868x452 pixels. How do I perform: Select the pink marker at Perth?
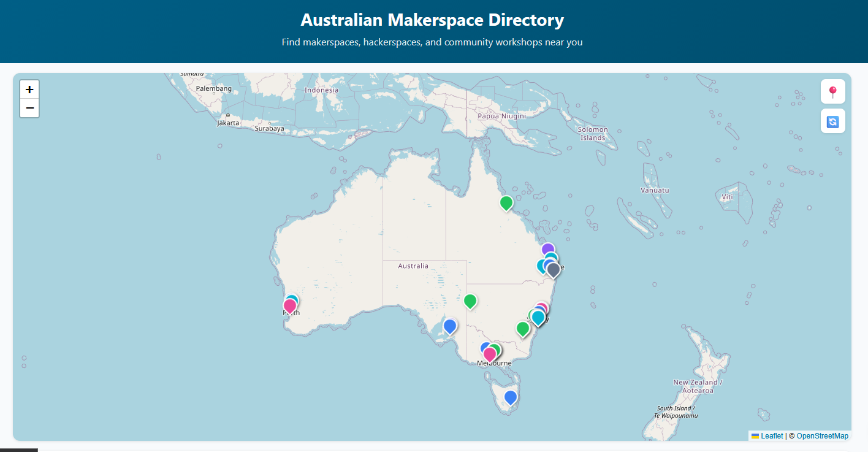pos(290,305)
